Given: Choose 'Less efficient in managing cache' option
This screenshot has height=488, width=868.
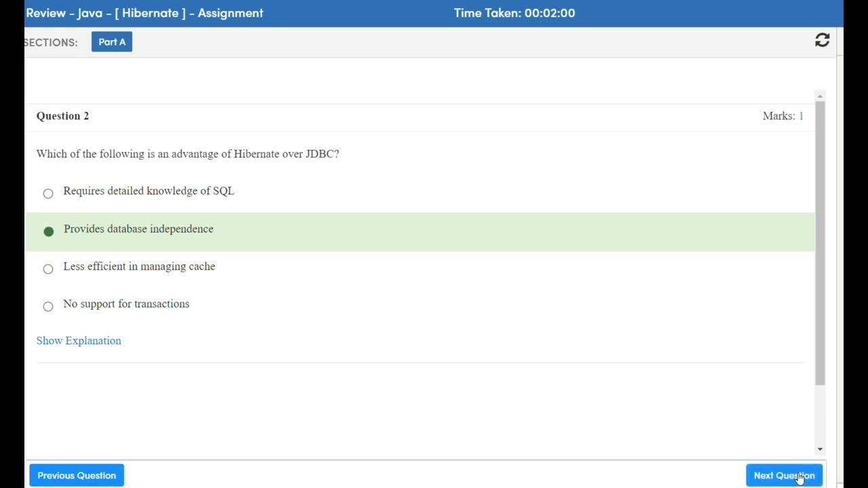Looking at the screenshot, I should click(x=48, y=268).
